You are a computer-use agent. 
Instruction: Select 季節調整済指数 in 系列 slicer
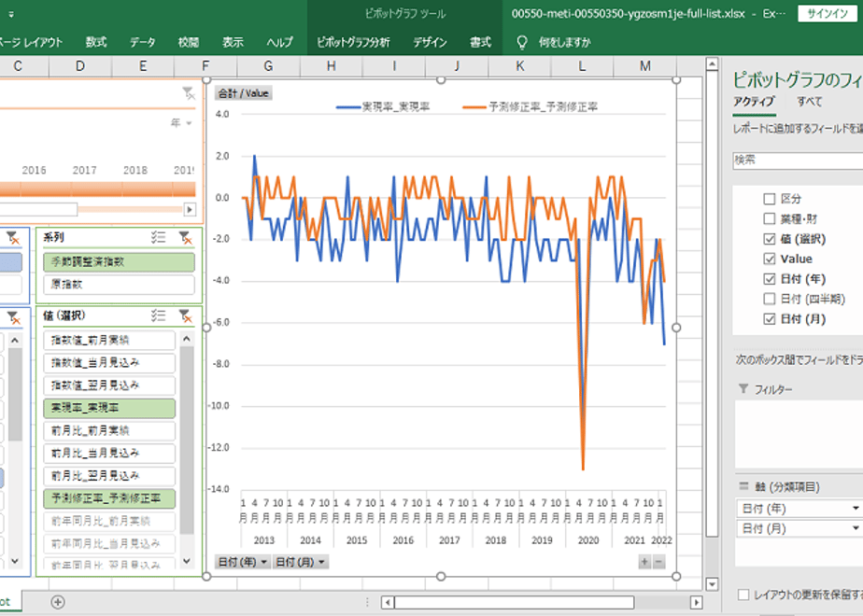[x=119, y=261]
